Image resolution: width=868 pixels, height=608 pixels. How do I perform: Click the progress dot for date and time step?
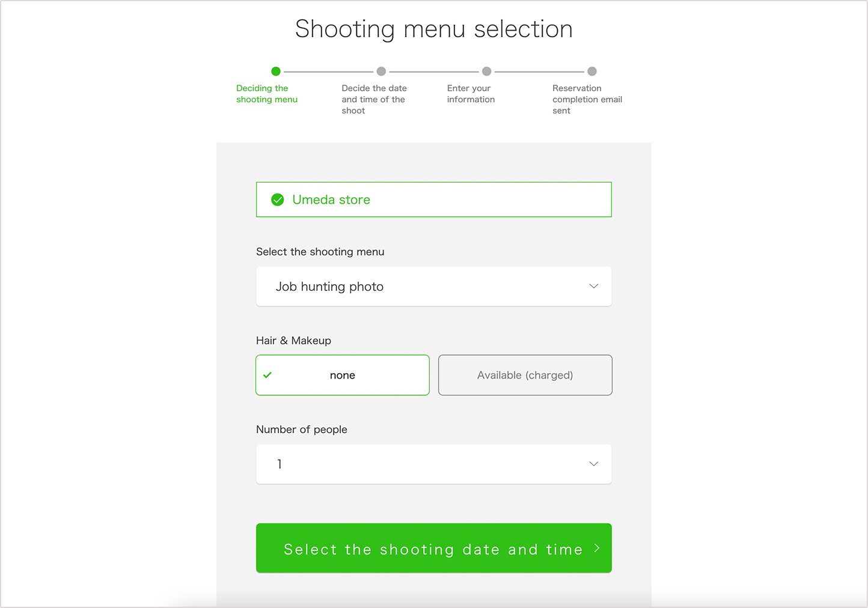point(381,71)
